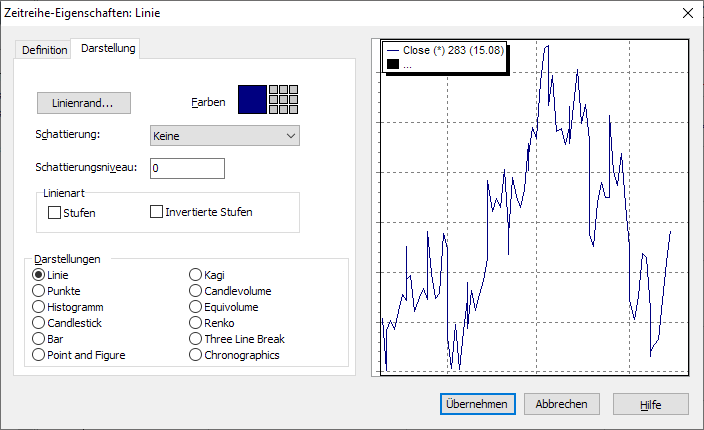704x430 pixels.
Task: Open Hilfe for this dialog
Action: pyautogui.click(x=651, y=404)
